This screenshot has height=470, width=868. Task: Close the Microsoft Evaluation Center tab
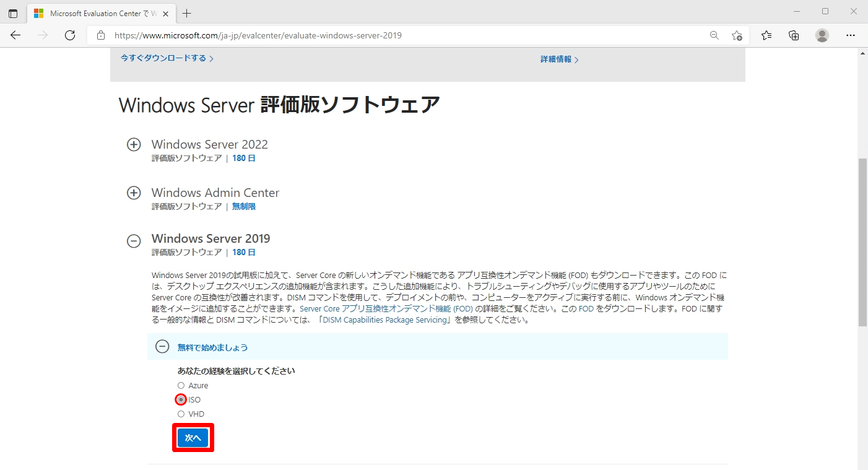pos(166,13)
